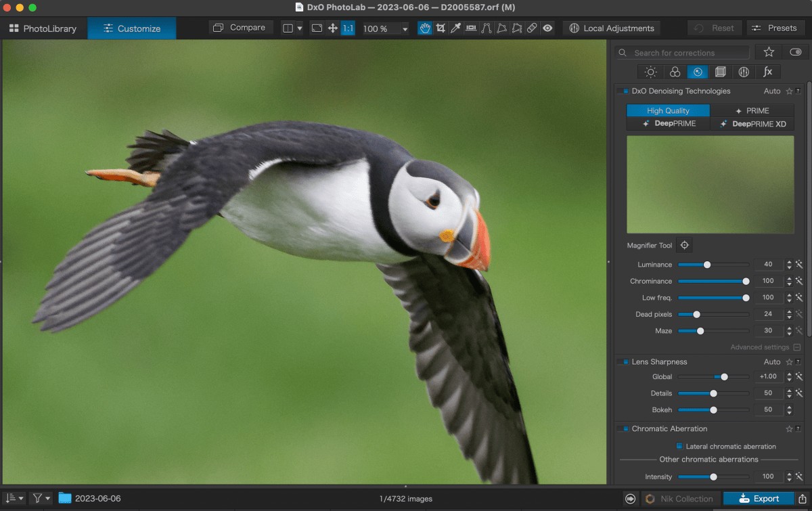The height and width of the screenshot is (511, 812).
Task: Open Nik Collection
Action: click(x=679, y=499)
